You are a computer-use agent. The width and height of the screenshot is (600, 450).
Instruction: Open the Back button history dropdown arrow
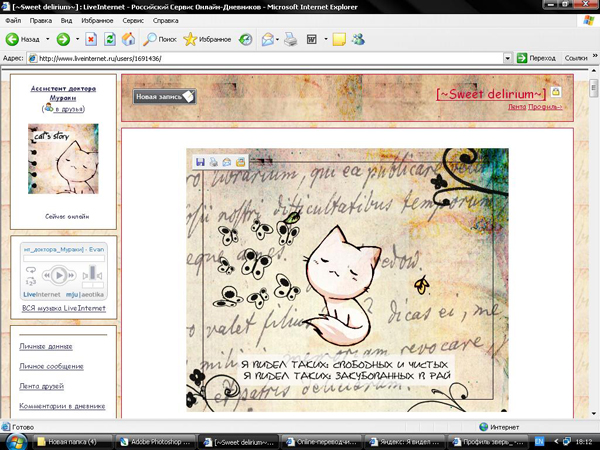[47, 39]
